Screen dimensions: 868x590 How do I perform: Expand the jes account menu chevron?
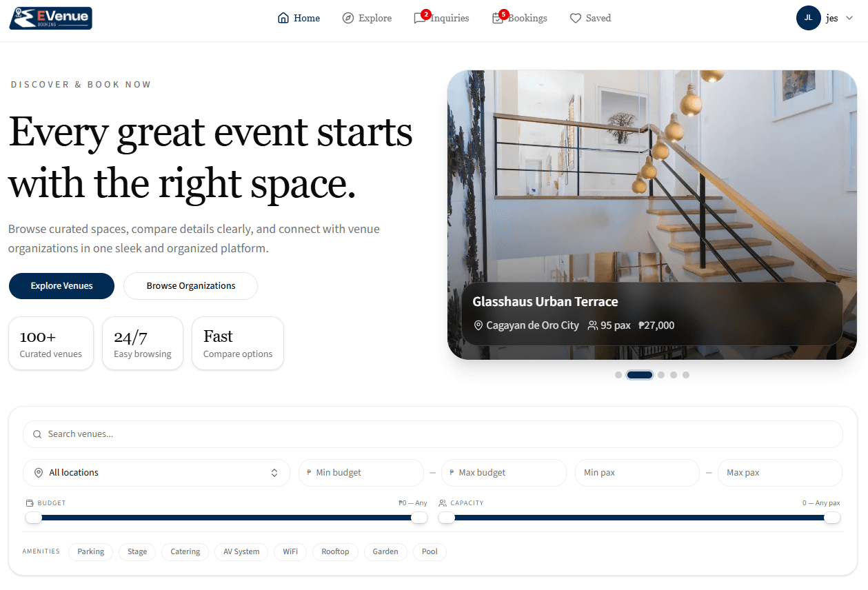[849, 19]
